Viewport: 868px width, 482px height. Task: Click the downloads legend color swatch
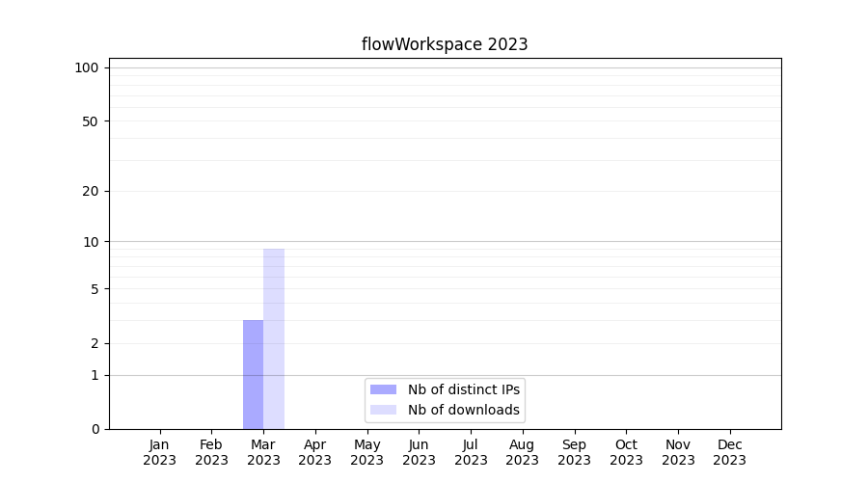(x=383, y=410)
